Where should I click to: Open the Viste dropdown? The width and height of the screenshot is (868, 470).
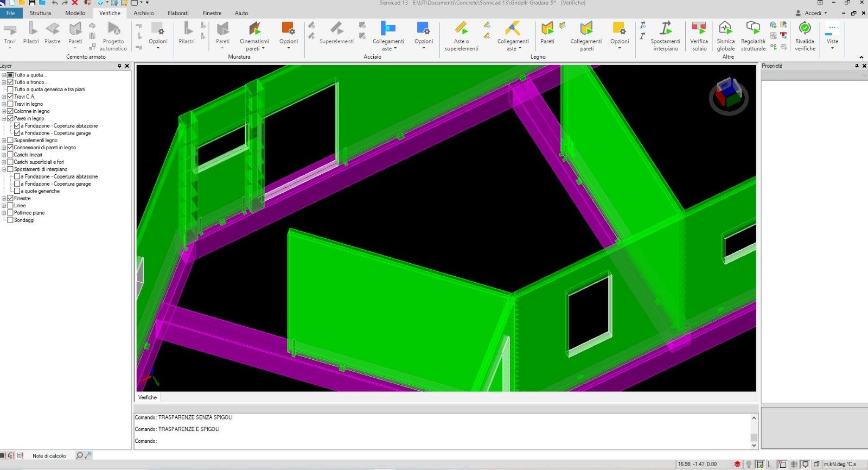832,36
